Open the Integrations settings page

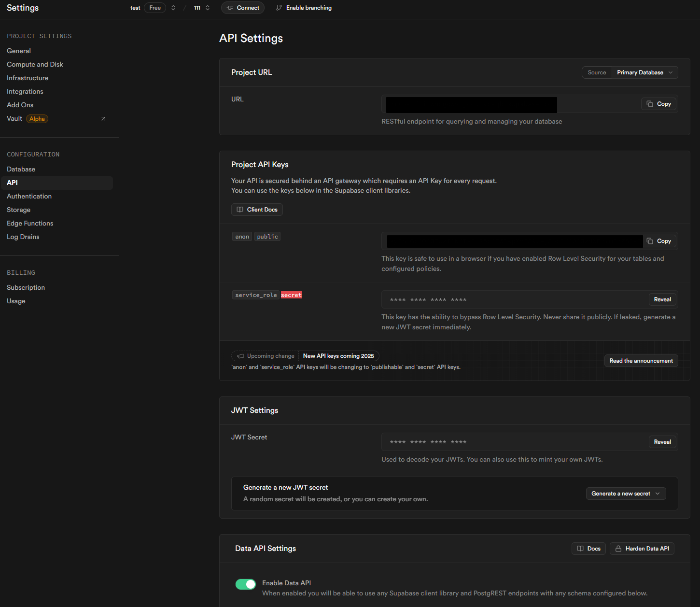point(25,91)
